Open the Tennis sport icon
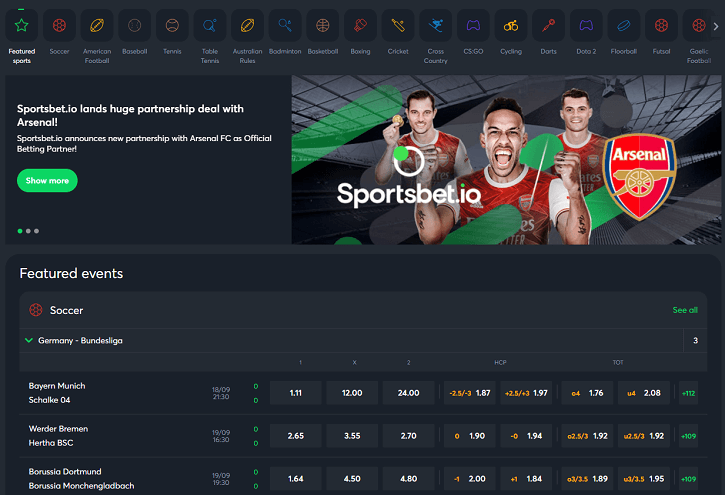 pos(172,25)
